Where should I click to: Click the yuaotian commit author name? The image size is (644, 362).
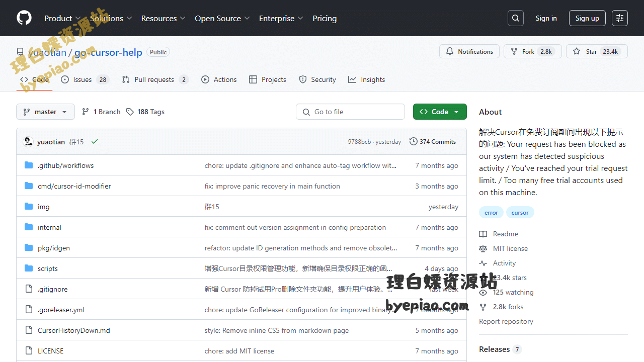click(51, 142)
